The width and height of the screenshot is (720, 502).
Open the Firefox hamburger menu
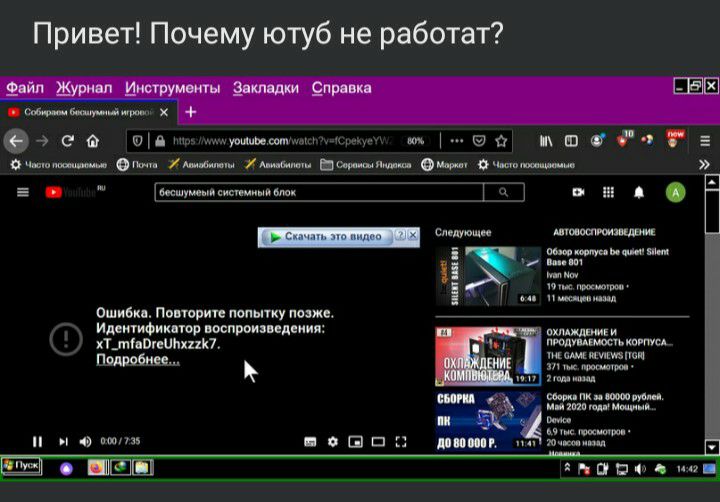705,141
